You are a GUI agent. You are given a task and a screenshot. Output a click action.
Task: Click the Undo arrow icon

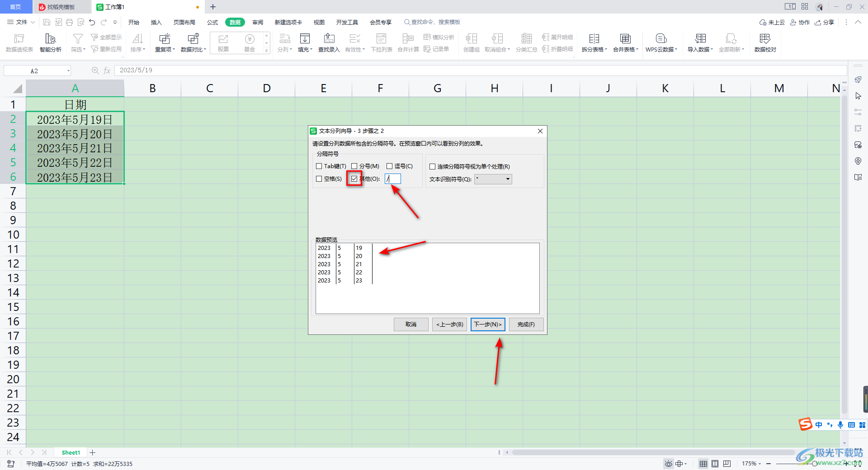(92, 22)
